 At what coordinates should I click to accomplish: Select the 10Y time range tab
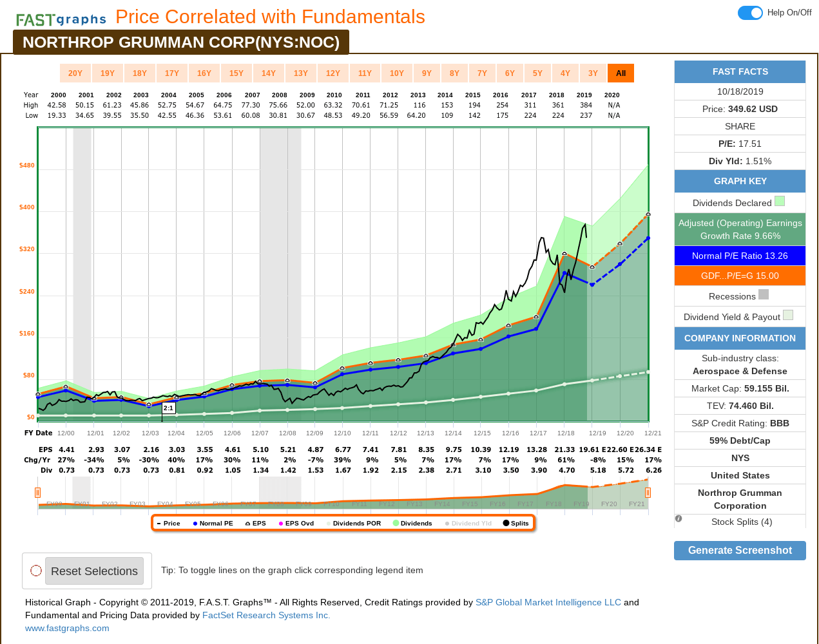pos(397,73)
